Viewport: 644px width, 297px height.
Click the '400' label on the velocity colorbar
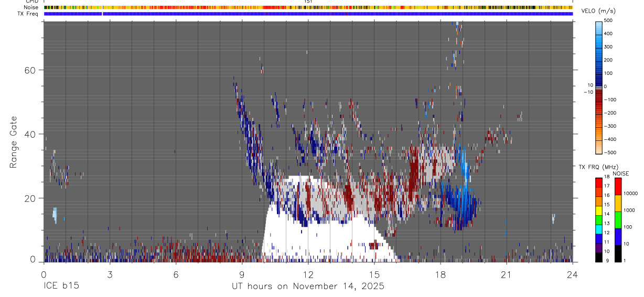608,34
